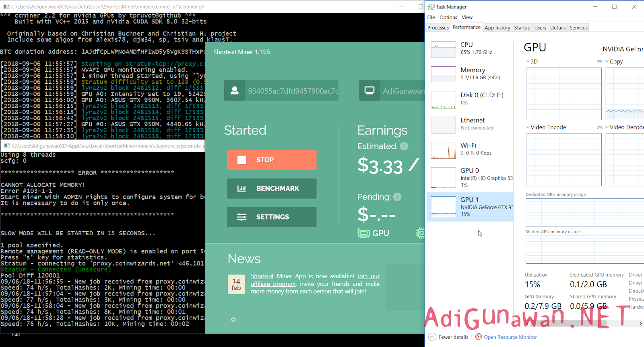Viewport: 644px width, 347px height.
Task: Run the BENCHMARK button
Action: [x=272, y=189]
